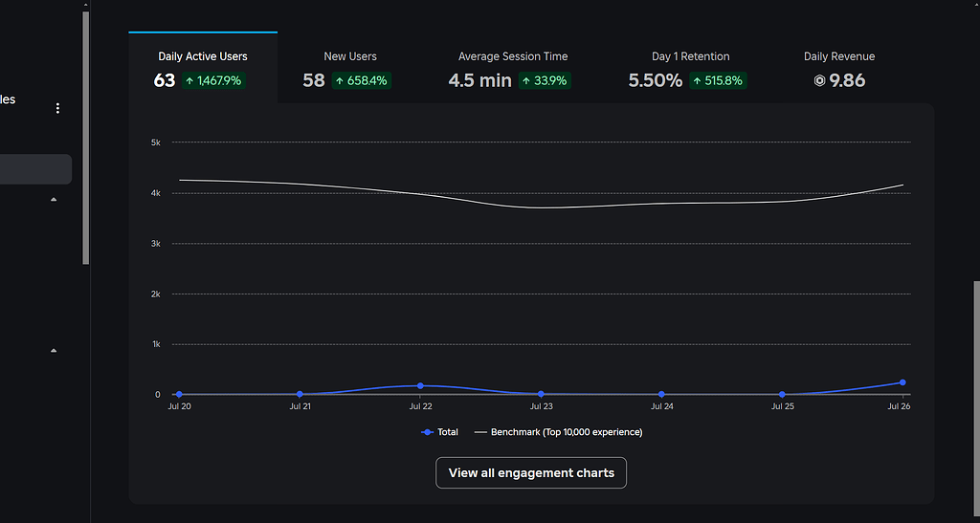The image size is (980, 523).
Task: Click the 33.9% session time badge
Action: [x=544, y=81]
